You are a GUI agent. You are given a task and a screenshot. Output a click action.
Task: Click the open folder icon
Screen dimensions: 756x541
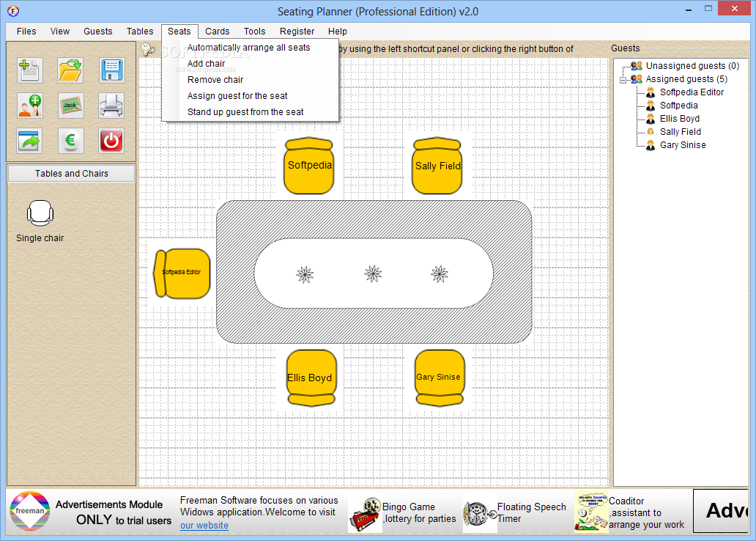tap(70, 70)
